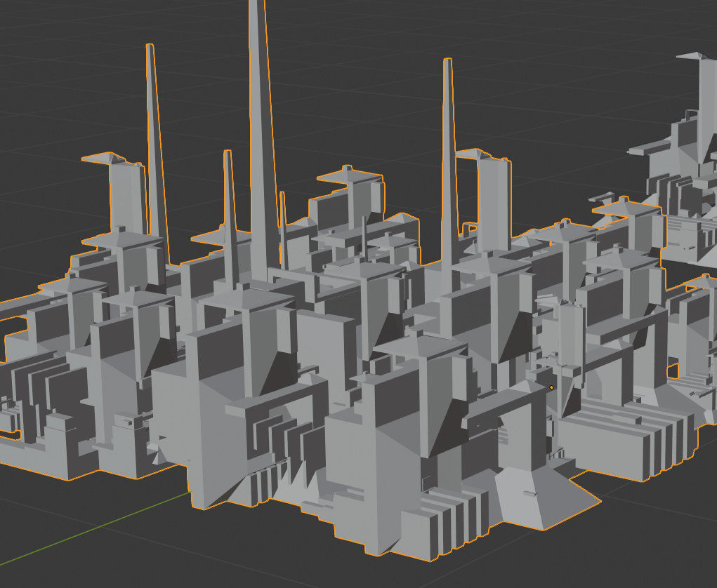Click the orange object origin dot
Image resolution: width=717 pixels, height=588 pixels.
pos(551,387)
